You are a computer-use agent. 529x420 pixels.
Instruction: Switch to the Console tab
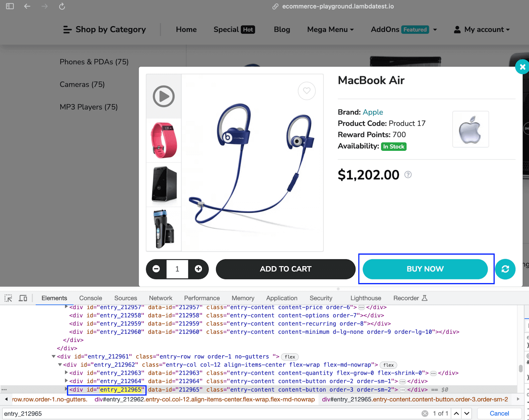(90, 298)
